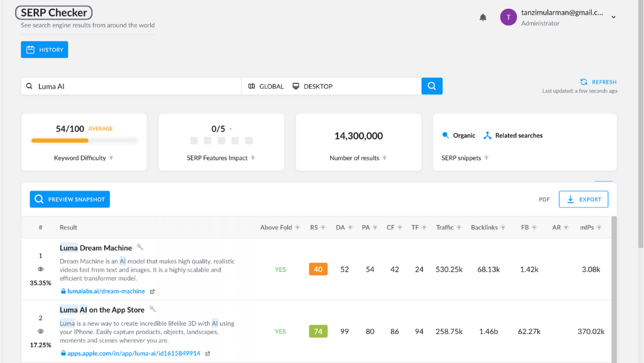Click the RS column info bulb
Image resolution: width=644 pixels, height=363 pixels.
pos(323,228)
